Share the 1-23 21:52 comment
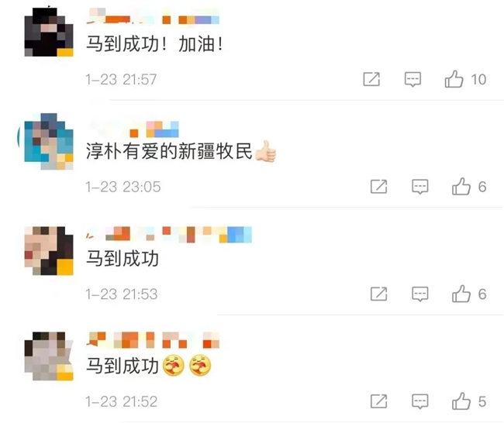504x423 pixels. pyautogui.click(x=379, y=401)
